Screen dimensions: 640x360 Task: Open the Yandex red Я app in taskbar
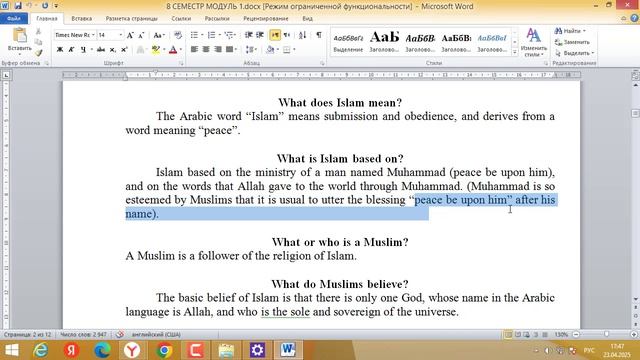pyautogui.click(x=71, y=350)
